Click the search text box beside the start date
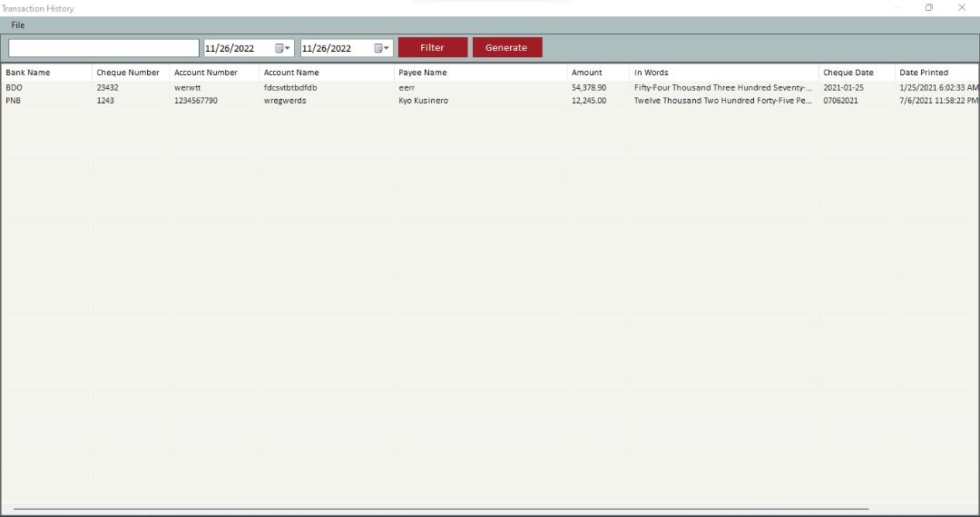Viewport: 980px width, 517px height. [103, 48]
